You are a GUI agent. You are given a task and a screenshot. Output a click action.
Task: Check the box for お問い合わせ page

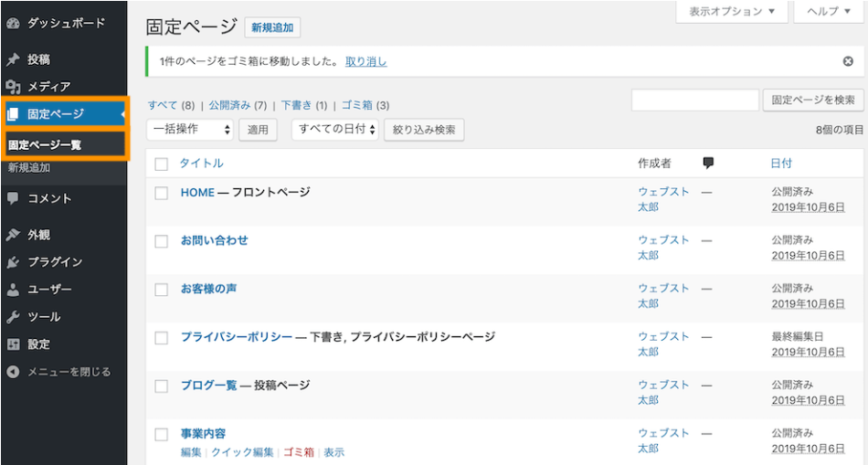(162, 241)
